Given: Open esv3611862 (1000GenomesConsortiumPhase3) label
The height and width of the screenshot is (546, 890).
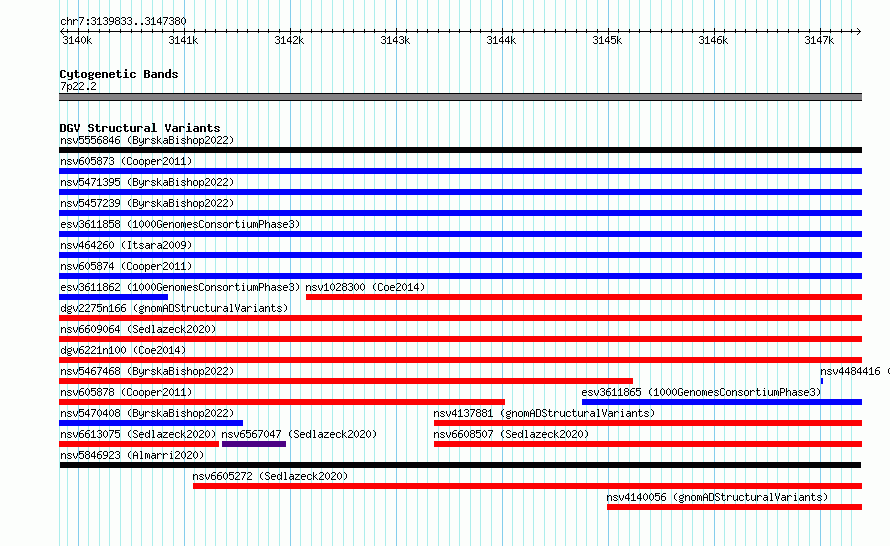Looking at the screenshot, I should 180,287.
